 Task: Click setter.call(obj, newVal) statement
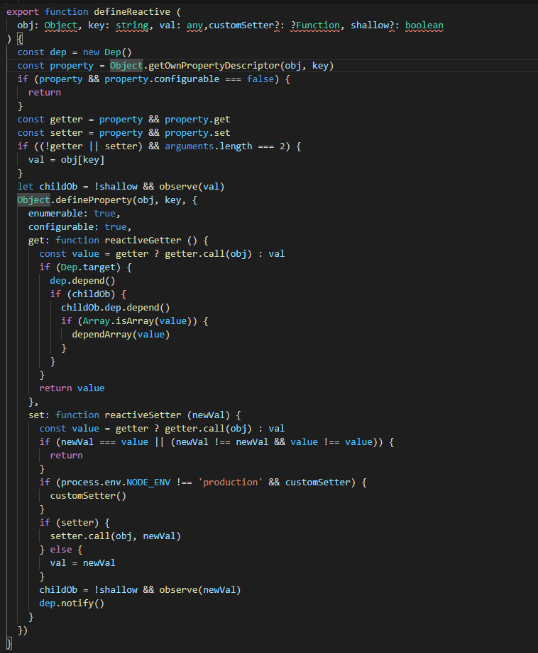coord(115,536)
